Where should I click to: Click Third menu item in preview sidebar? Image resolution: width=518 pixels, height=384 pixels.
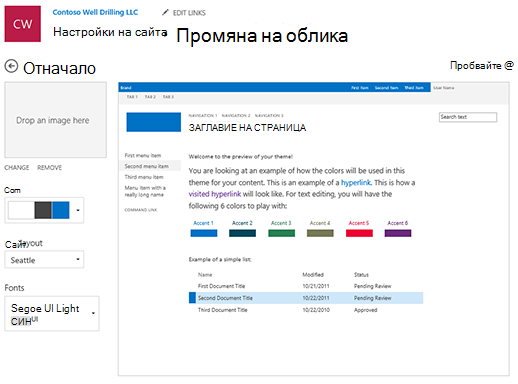144,177
